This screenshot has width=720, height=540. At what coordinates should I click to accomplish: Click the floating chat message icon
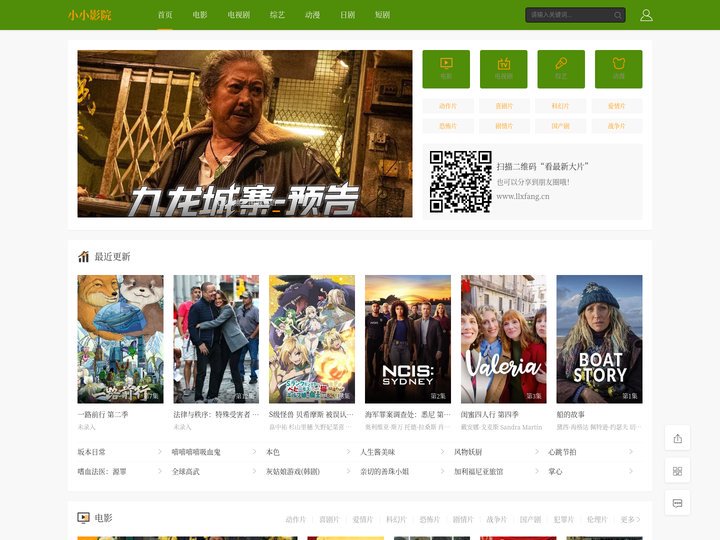point(677,503)
